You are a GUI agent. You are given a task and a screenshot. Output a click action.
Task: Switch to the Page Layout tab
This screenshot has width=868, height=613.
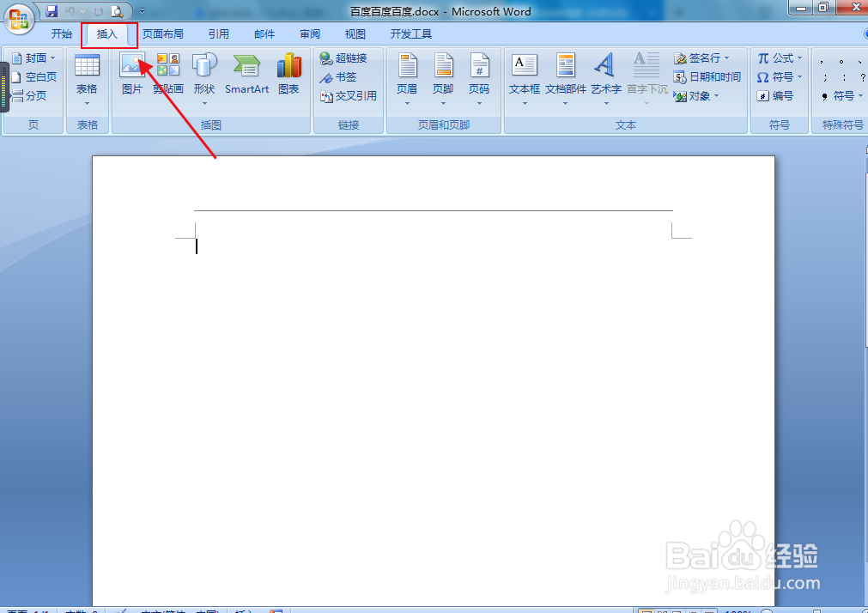click(x=163, y=33)
